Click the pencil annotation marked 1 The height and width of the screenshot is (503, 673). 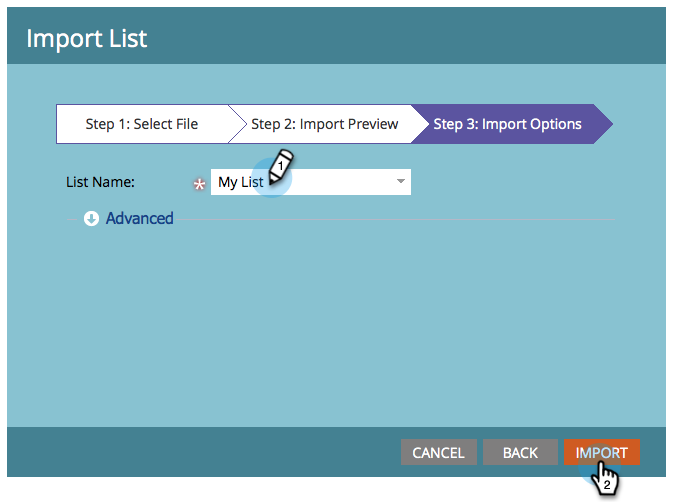click(x=281, y=167)
